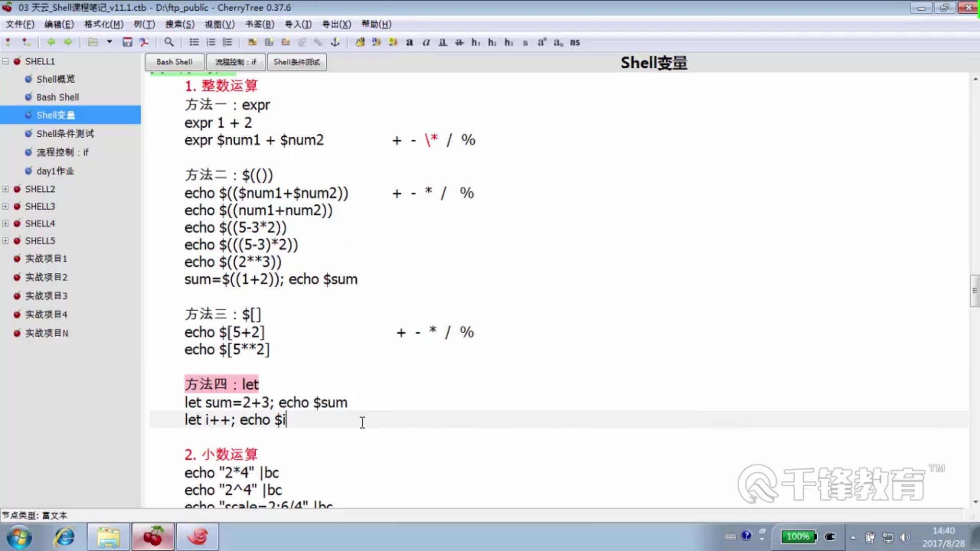Select the Shell条件测试 node in the tree
Screen dimensions: 980x551
click(x=65, y=134)
